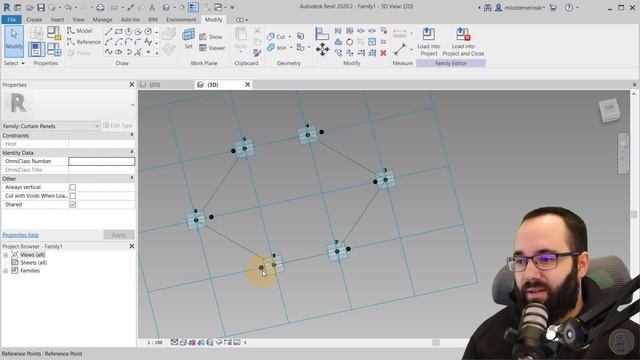640x360 pixels.
Task: Select the Spline draw tool
Action: point(109,52)
